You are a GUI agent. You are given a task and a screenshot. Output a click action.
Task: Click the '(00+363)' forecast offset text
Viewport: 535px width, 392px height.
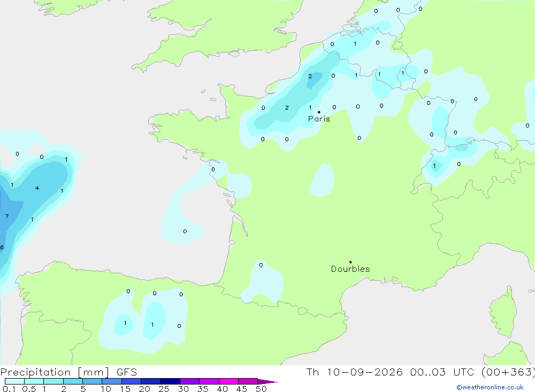[x=508, y=372]
